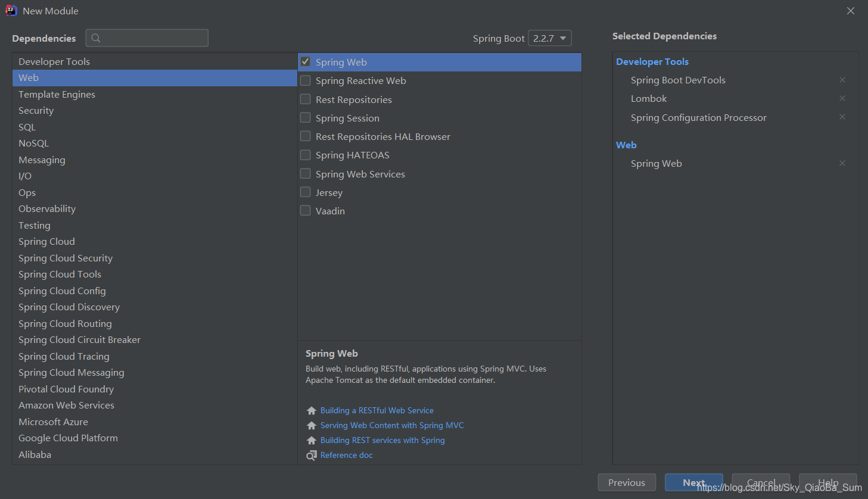Viewport: 868px width, 499px height.
Task: Select the Observability category
Action: (154, 209)
